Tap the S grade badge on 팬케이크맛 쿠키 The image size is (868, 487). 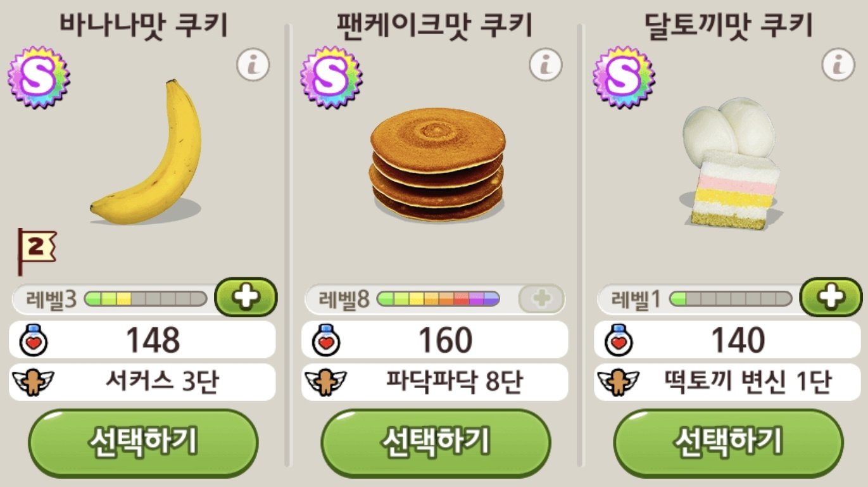pos(331,77)
